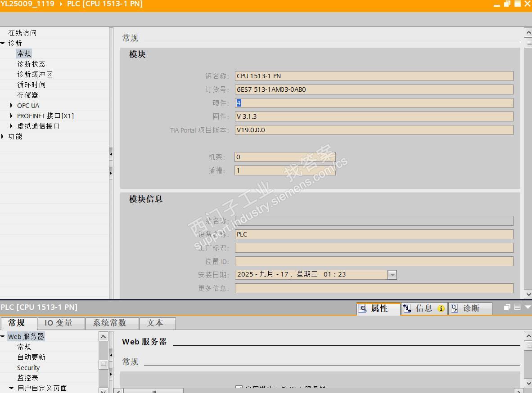Click the 固件 field V 3.1.3
Image resolution: width=532 pixels, height=393 pixels.
click(374, 116)
